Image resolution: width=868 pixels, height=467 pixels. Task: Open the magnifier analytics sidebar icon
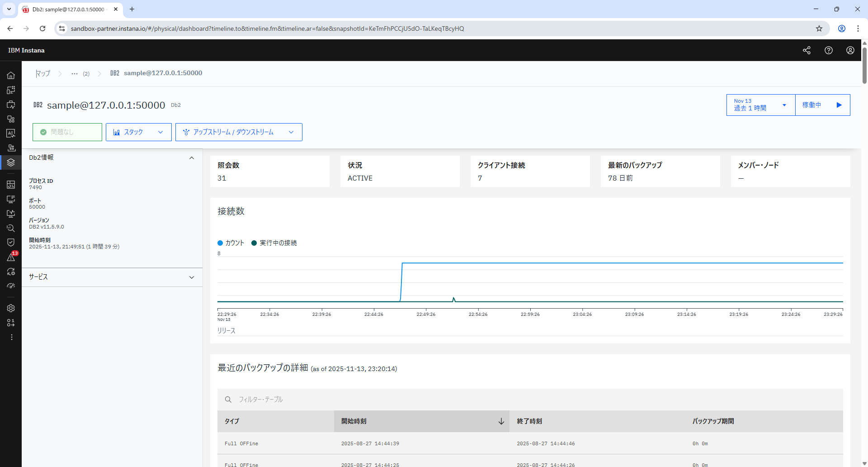pyautogui.click(x=11, y=228)
